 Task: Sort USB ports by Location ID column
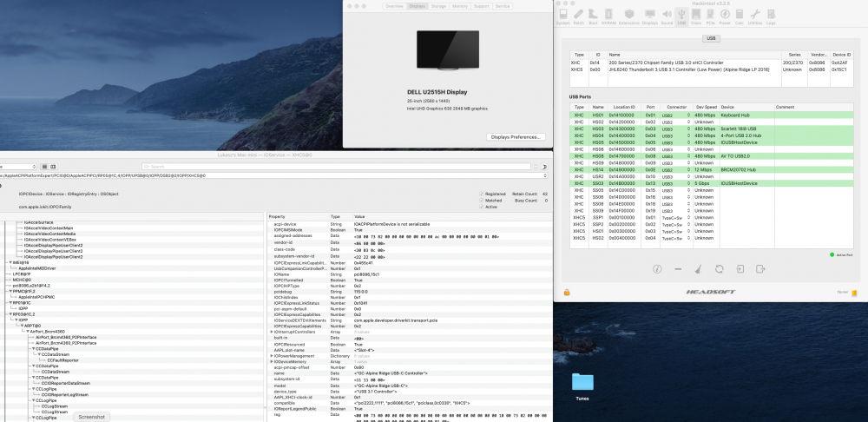624,107
